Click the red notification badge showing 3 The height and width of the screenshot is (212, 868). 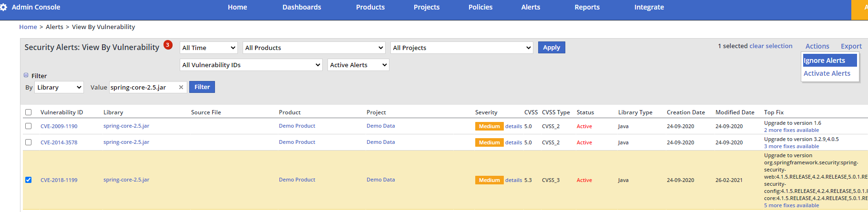coord(168,45)
